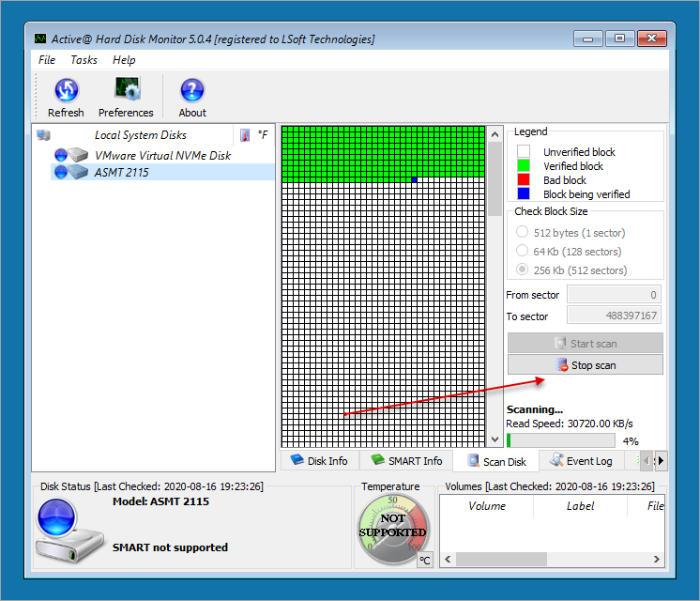Click the Local System Disks computer icon
Image resolution: width=700 pixels, height=601 pixels.
[x=43, y=135]
